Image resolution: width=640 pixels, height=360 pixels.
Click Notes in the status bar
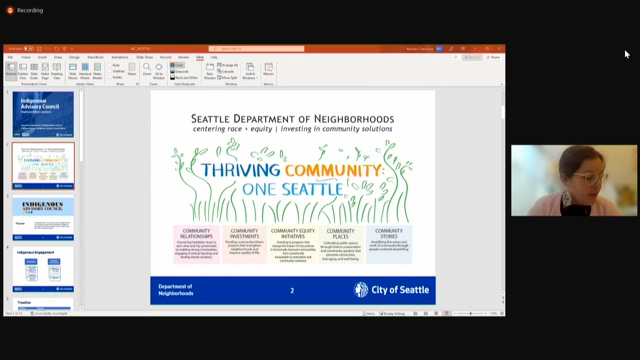pos(369,313)
